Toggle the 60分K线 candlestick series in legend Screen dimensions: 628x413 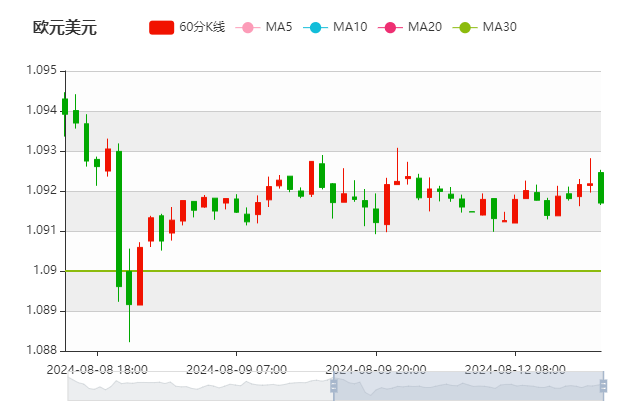(x=187, y=27)
